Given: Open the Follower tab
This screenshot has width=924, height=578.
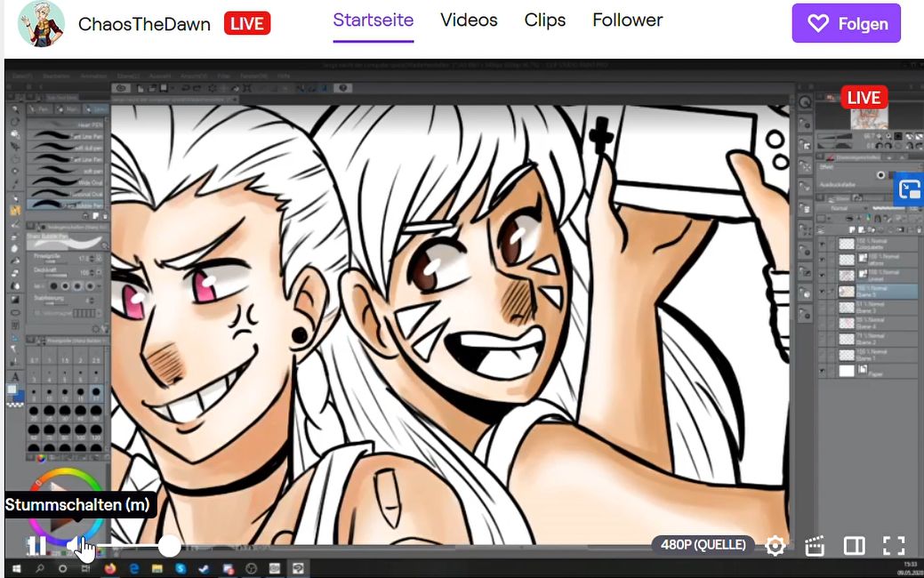Looking at the screenshot, I should pos(628,20).
